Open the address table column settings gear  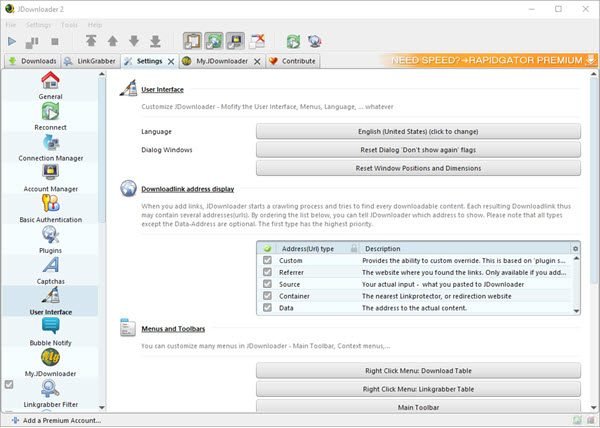(x=575, y=248)
